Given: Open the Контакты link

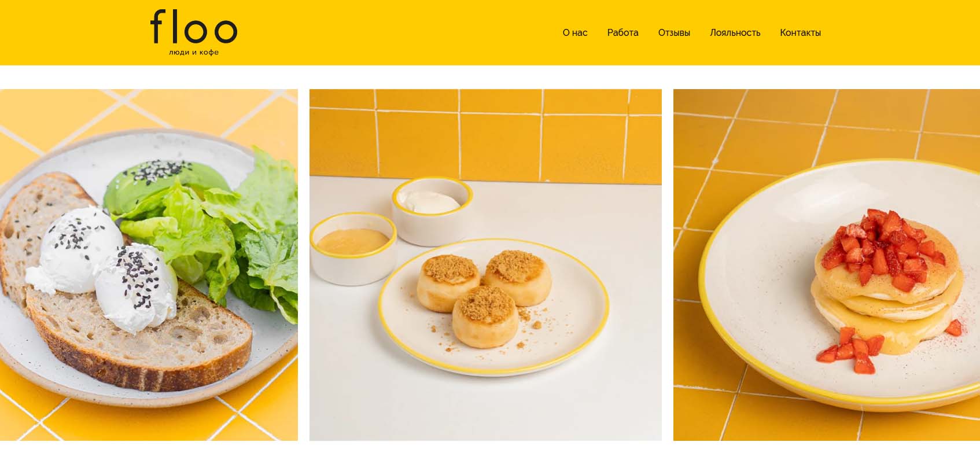Looking at the screenshot, I should 800,33.
